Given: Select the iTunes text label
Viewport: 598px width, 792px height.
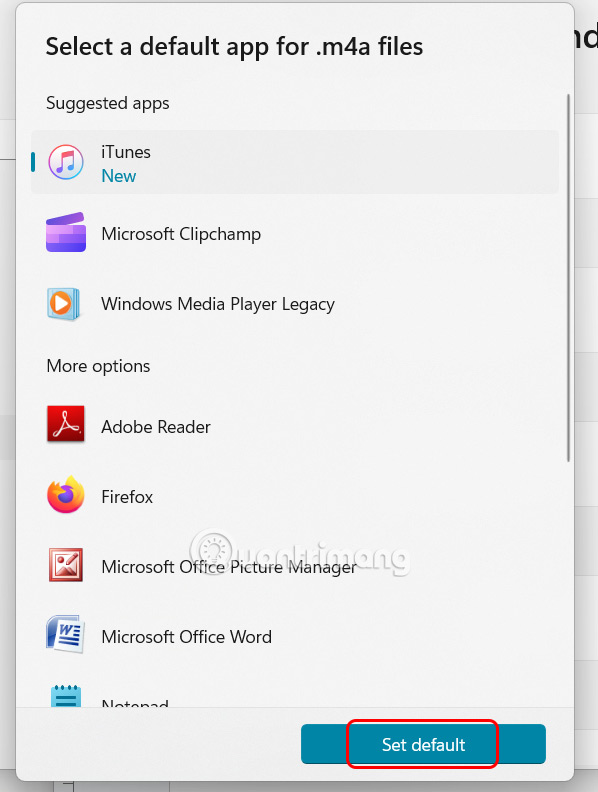Looking at the screenshot, I should point(126,152).
